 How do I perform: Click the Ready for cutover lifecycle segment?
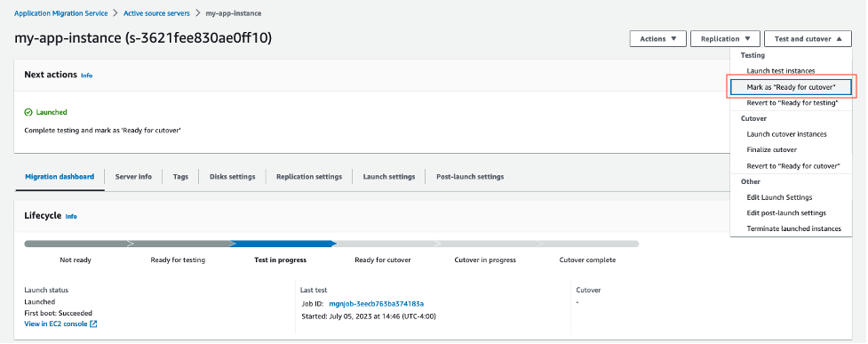coord(386,244)
